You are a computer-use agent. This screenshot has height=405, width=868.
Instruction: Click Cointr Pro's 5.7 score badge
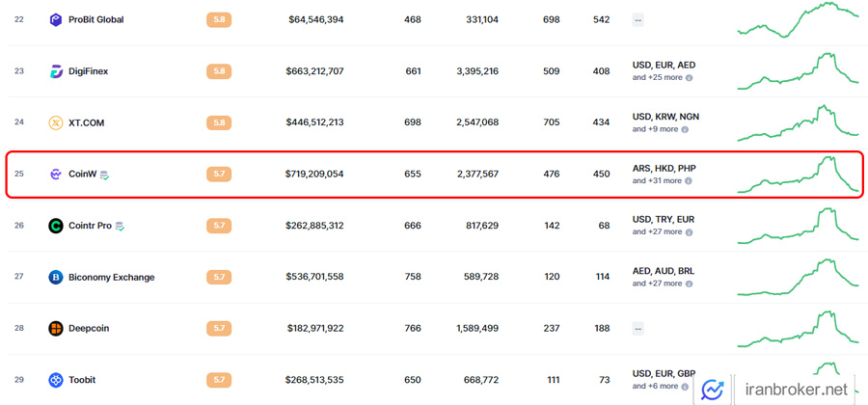coord(219,226)
